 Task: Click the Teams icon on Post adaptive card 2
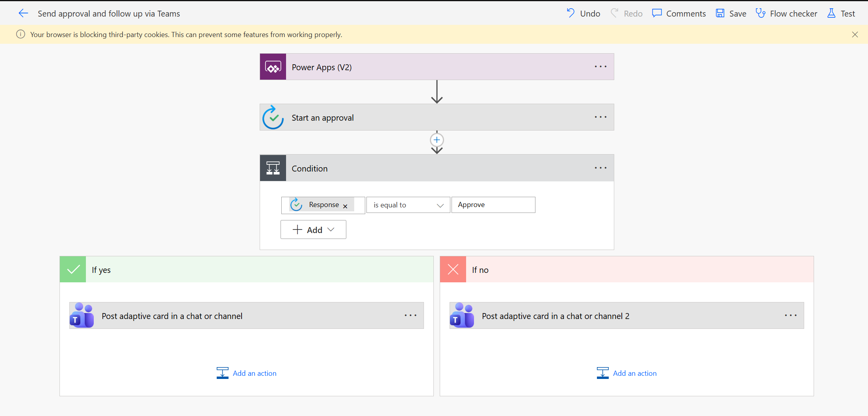462,315
